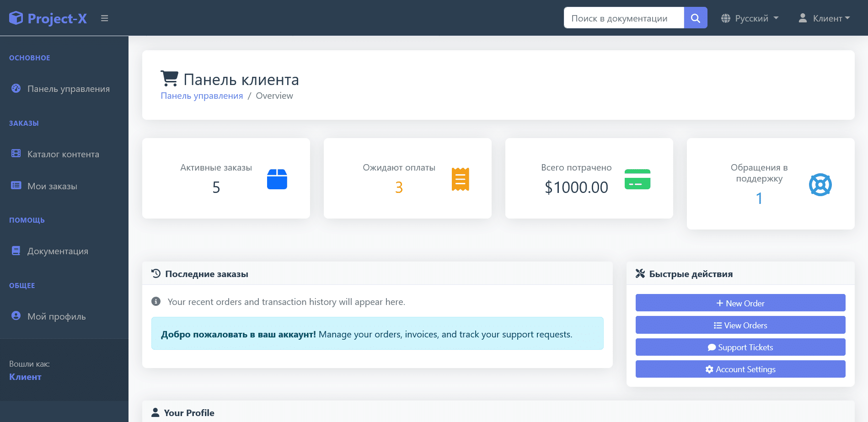Open Каталог контента in sidebar

(x=63, y=154)
